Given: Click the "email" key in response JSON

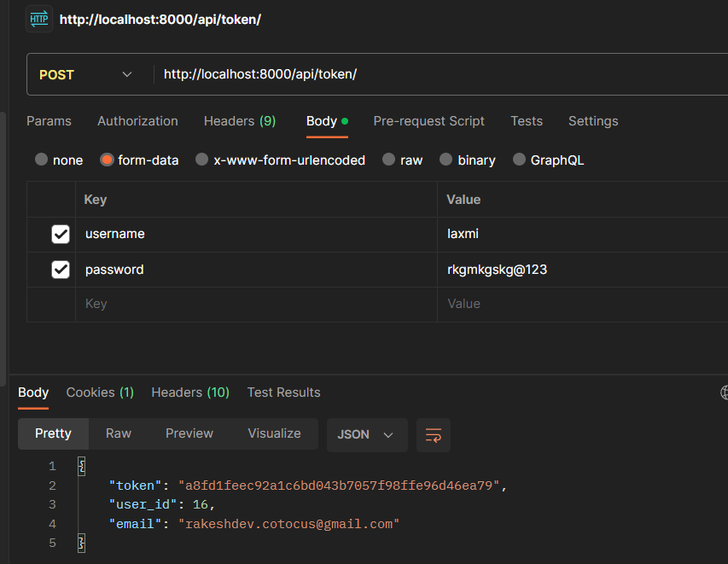Looking at the screenshot, I should 135,524.
